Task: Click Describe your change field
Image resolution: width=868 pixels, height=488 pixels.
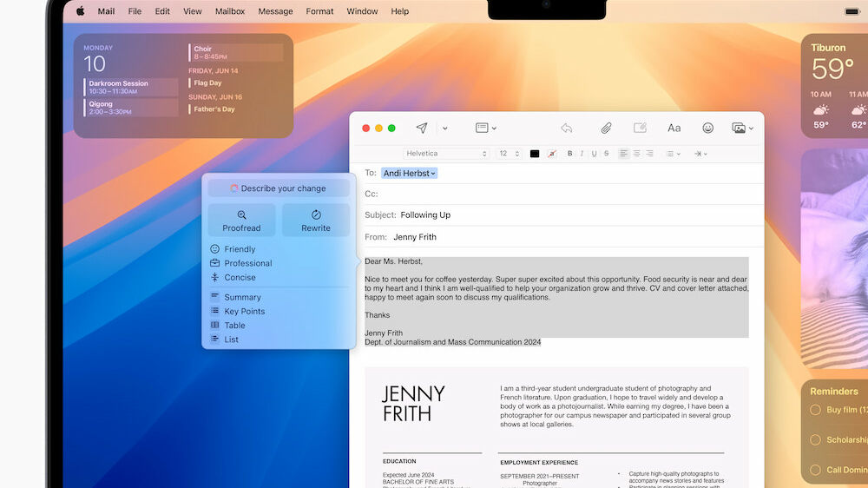Action: [279, 188]
